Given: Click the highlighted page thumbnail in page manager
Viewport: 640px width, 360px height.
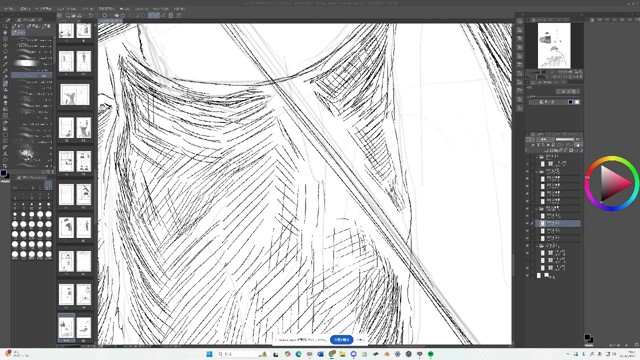Looking at the screenshot, I should [x=66, y=328].
